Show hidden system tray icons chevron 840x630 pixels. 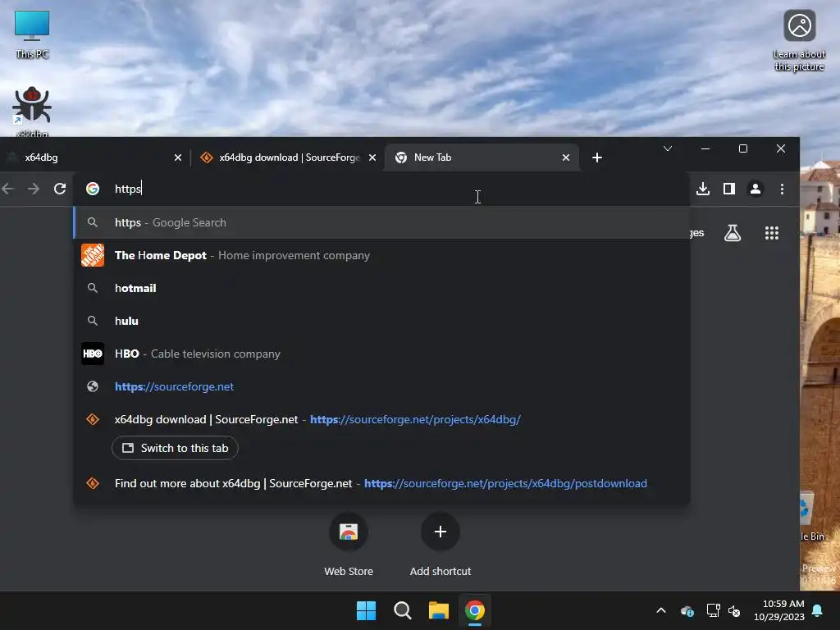pyautogui.click(x=661, y=610)
